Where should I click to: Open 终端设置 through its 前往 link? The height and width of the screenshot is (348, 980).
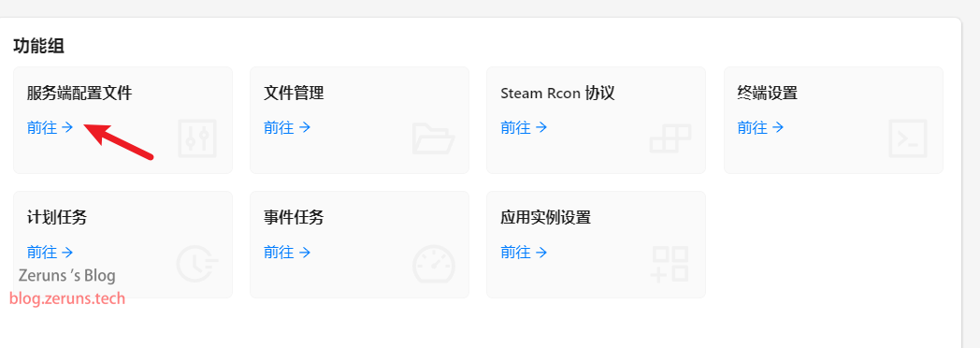click(760, 127)
